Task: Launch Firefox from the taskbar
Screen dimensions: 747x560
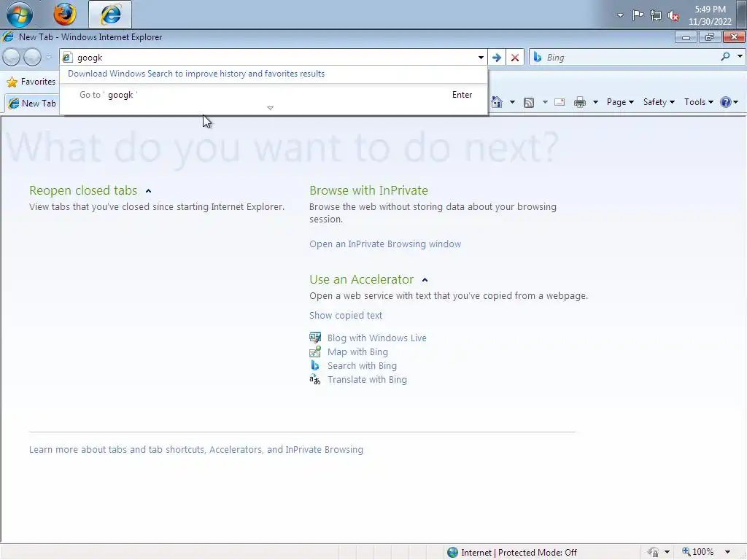Action: tap(65, 14)
